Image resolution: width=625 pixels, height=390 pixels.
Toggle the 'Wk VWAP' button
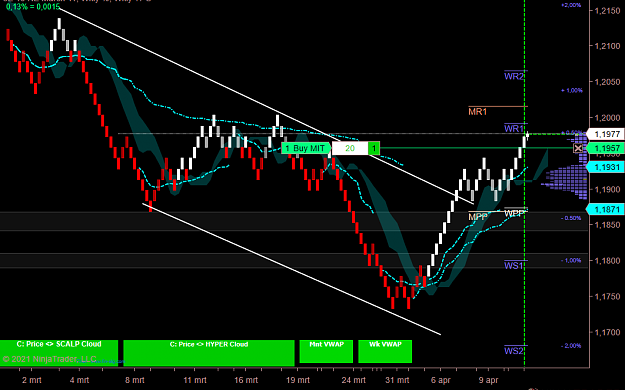coord(385,351)
